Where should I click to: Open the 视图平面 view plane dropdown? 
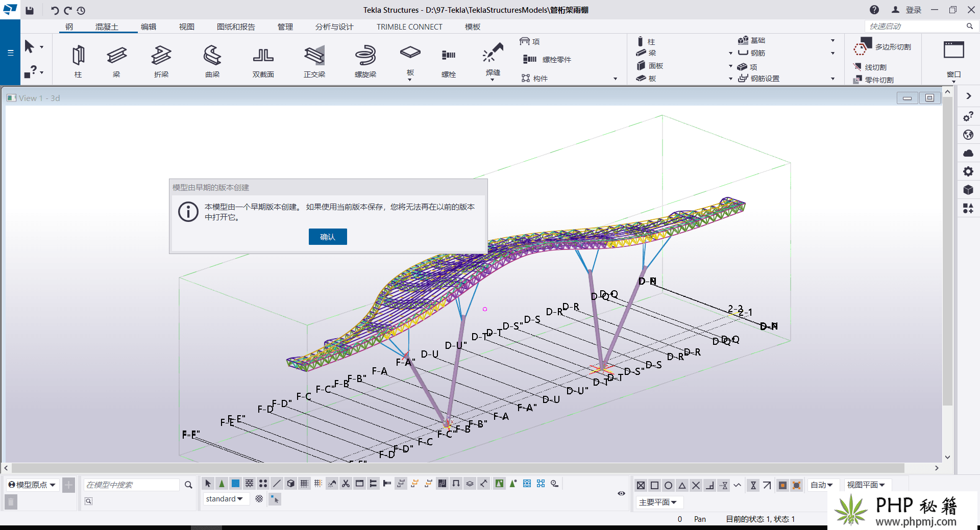pos(866,485)
